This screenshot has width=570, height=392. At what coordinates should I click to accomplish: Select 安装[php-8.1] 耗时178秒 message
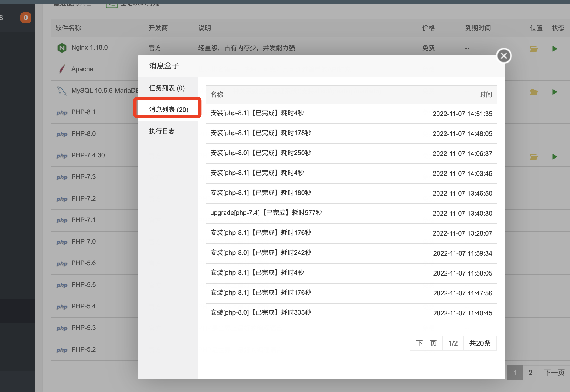351,134
